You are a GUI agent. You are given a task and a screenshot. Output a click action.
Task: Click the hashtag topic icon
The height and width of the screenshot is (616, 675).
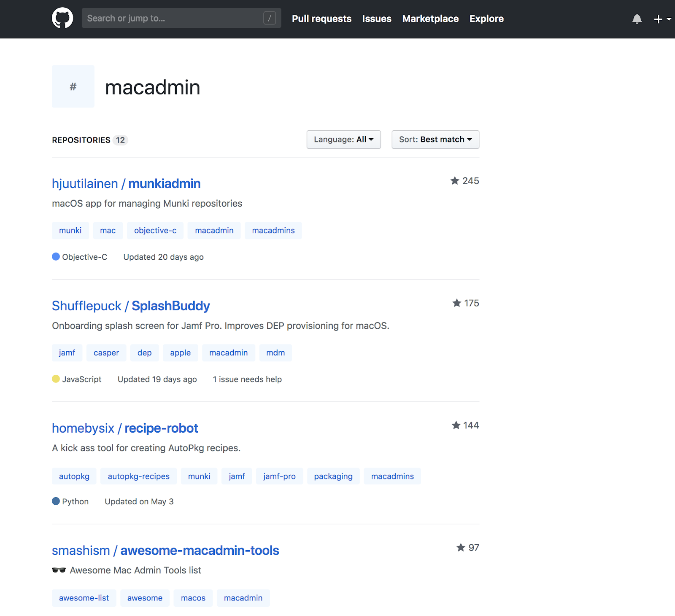coord(73,86)
